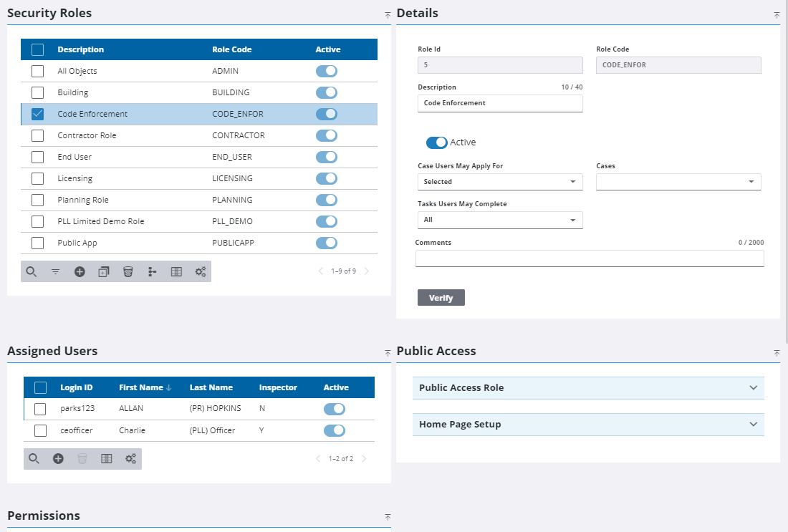Open the filter icon in Security Roles toolbar
788x532 pixels.
(x=55, y=272)
